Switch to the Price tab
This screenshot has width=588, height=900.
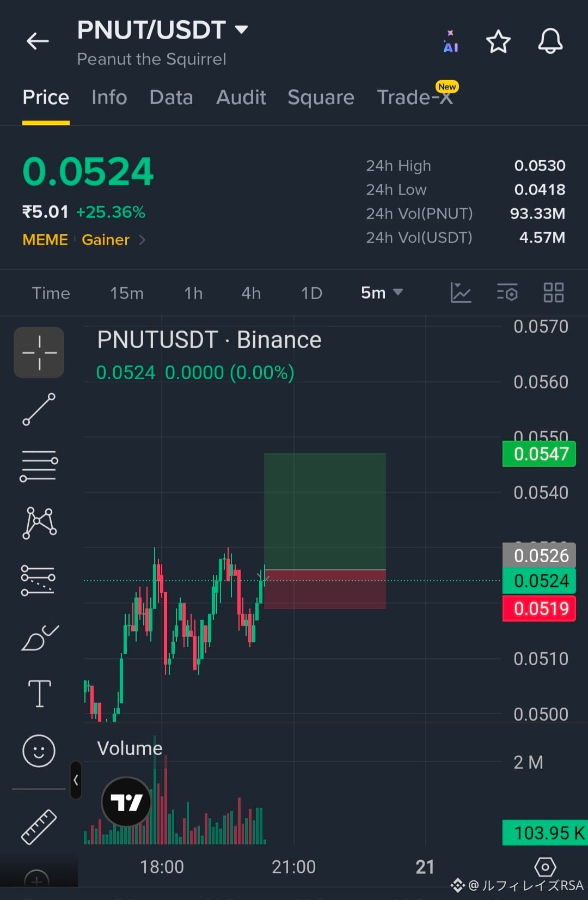(46, 98)
